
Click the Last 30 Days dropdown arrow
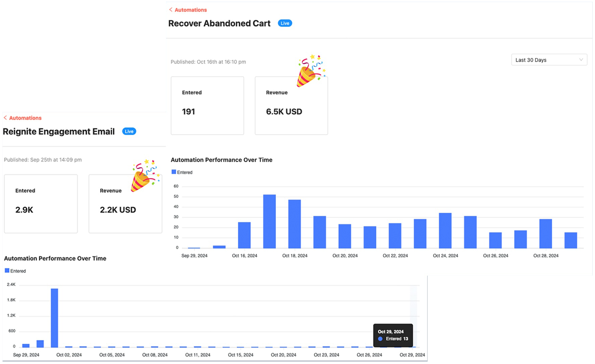coord(581,60)
